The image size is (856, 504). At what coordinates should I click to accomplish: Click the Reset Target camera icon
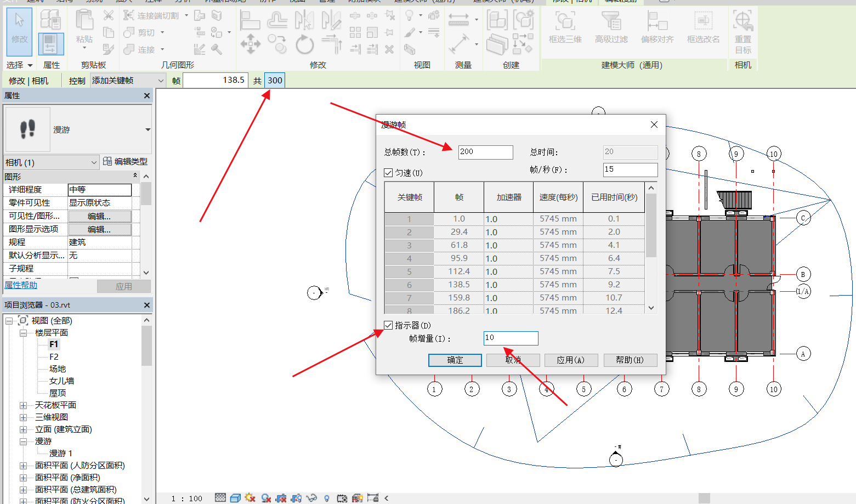tap(742, 30)
